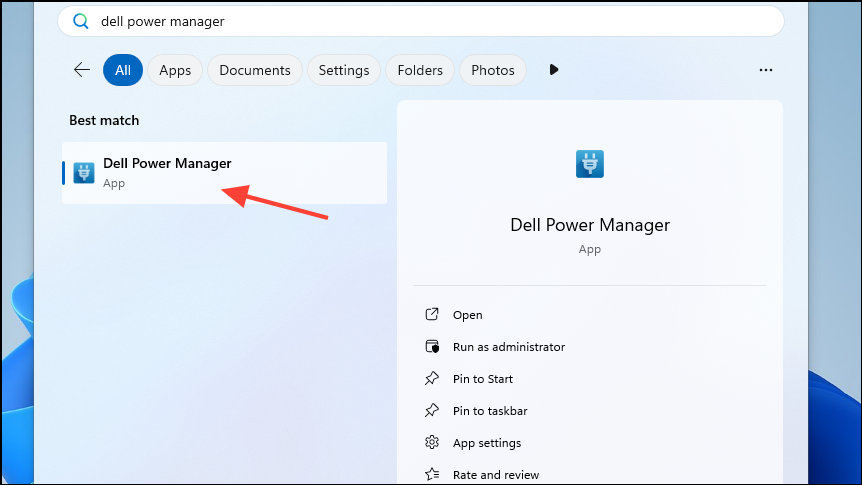Click the gear icon beside App settings

click(x=432, y=442)
